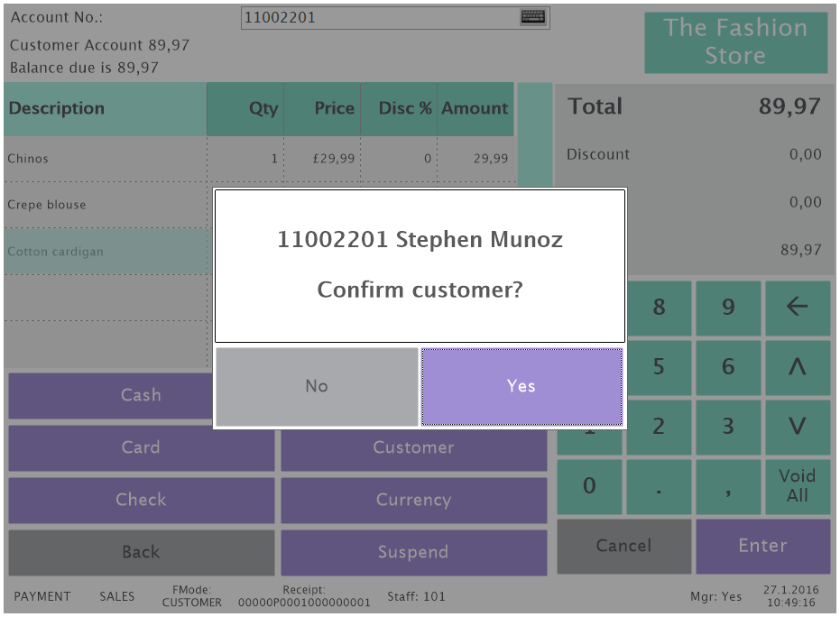Click the on-screen keyboard icon

click(533, 17)
